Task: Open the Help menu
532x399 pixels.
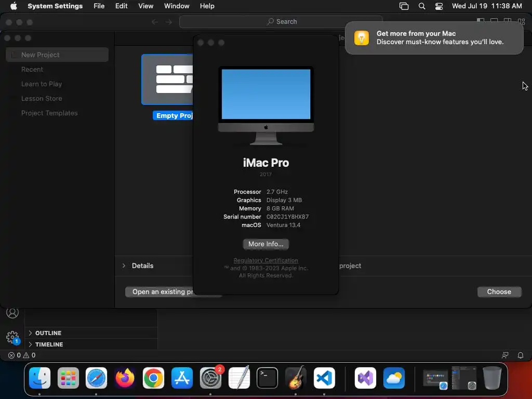Action: pos(207,6)
